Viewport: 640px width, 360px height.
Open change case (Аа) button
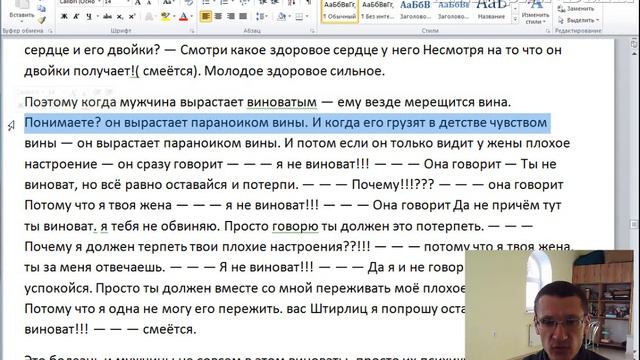(x=168, y=3)
